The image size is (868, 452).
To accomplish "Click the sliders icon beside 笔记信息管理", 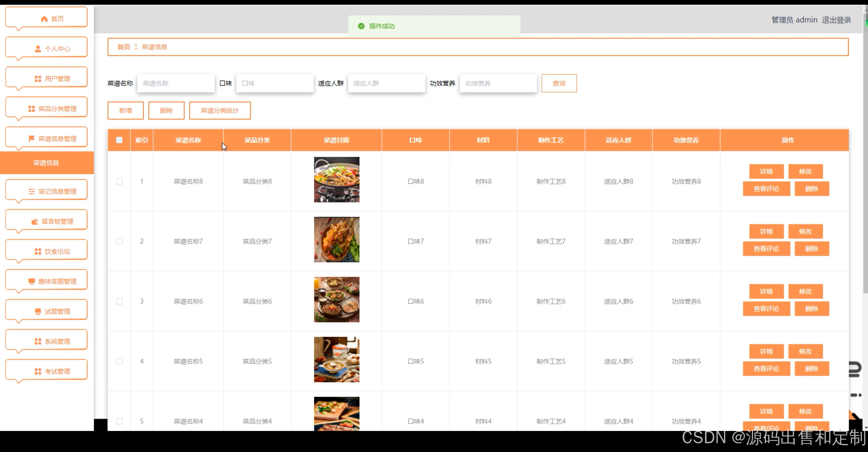I will tap(32, 191).
